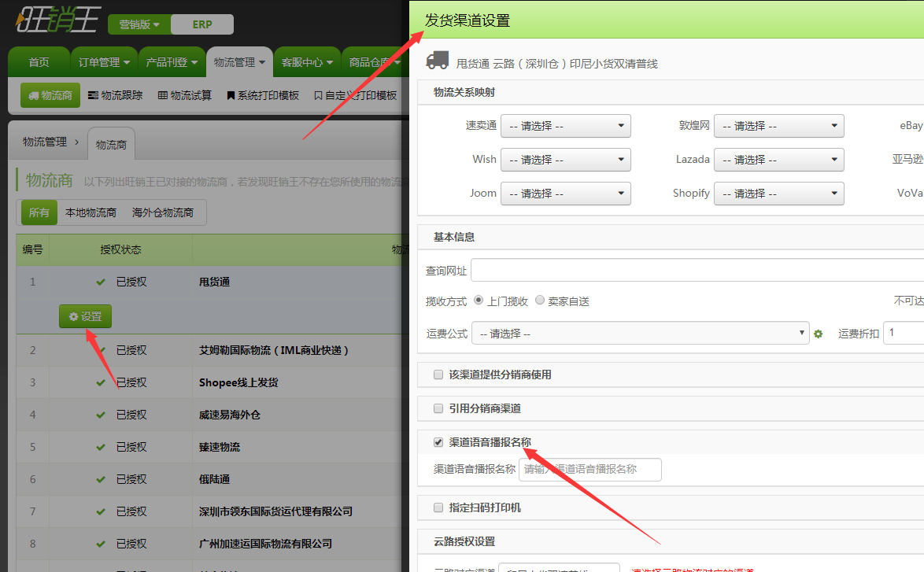Expand the 物流管理 menu
This screenshot has height=572, width=924.
pos(239,62)
